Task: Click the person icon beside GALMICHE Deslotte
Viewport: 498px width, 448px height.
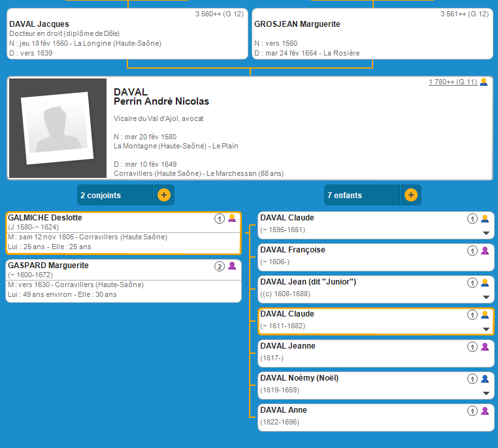Action: coord(232,218)
